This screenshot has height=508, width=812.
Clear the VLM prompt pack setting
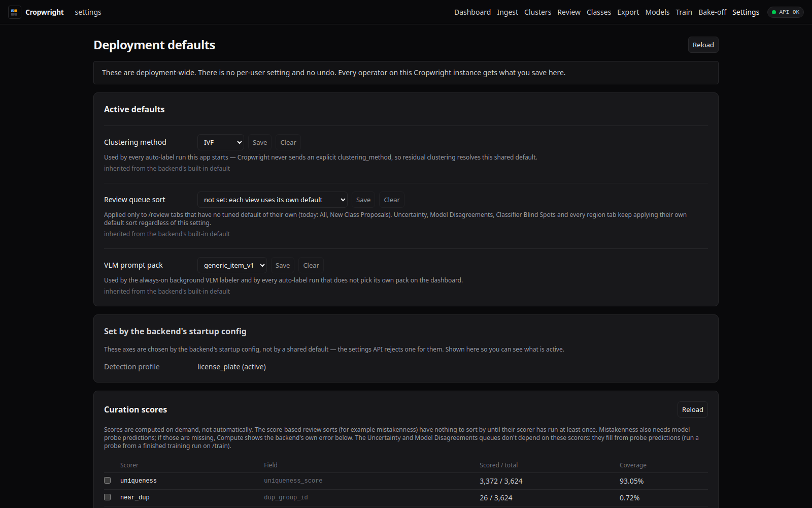pos(311,265)
